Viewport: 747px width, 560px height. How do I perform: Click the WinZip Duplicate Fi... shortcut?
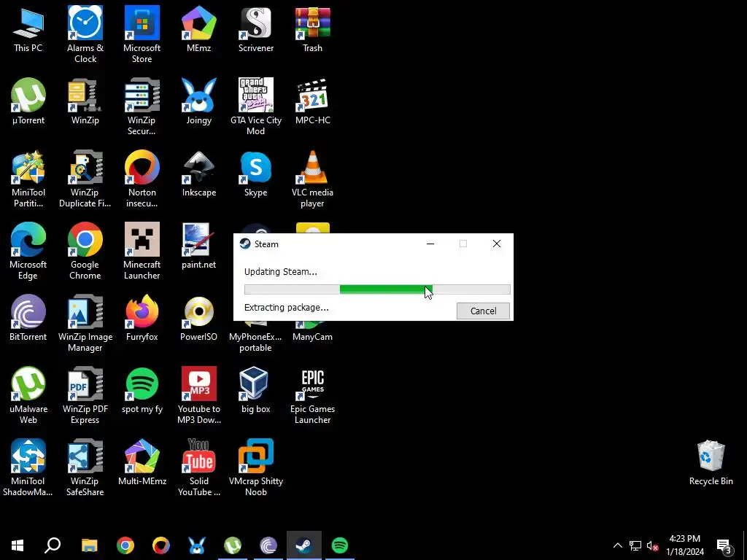point(85,179)
